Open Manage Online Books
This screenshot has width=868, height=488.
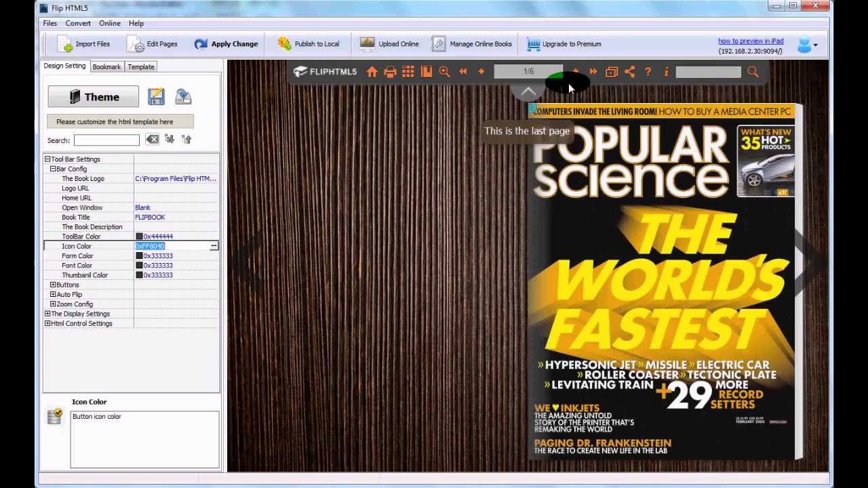[472, 44]
